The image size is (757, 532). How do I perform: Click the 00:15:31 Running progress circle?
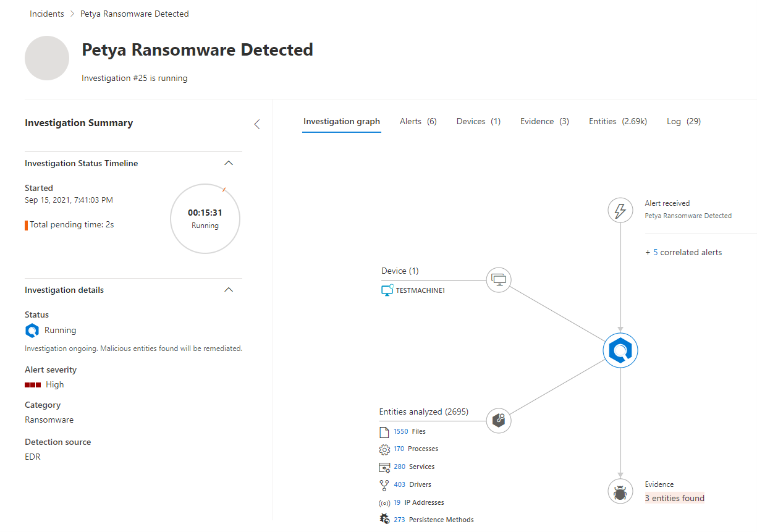(x=205, y=218)
